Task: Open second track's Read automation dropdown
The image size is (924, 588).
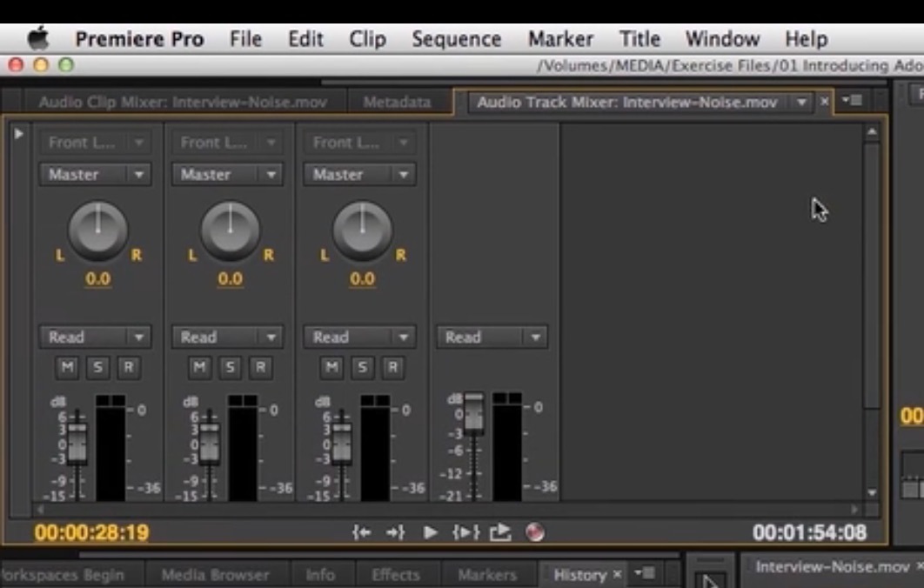Action: tap(227, 337)
